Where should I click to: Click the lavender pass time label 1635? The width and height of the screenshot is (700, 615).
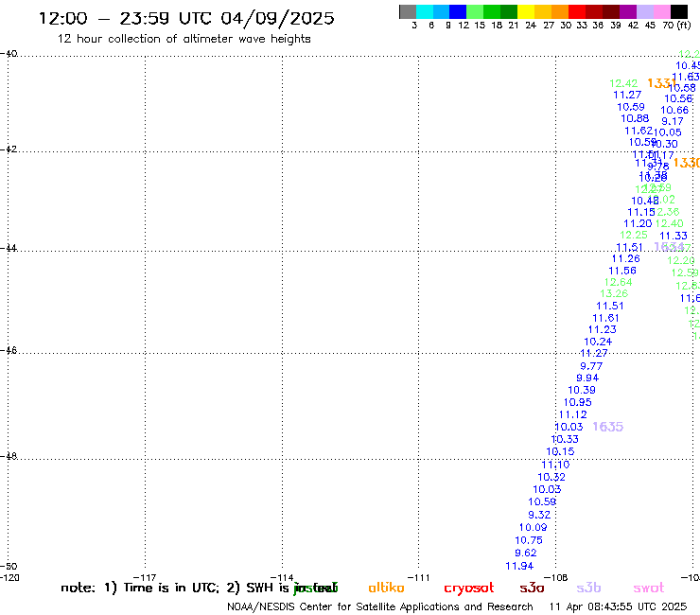point(607,427)
